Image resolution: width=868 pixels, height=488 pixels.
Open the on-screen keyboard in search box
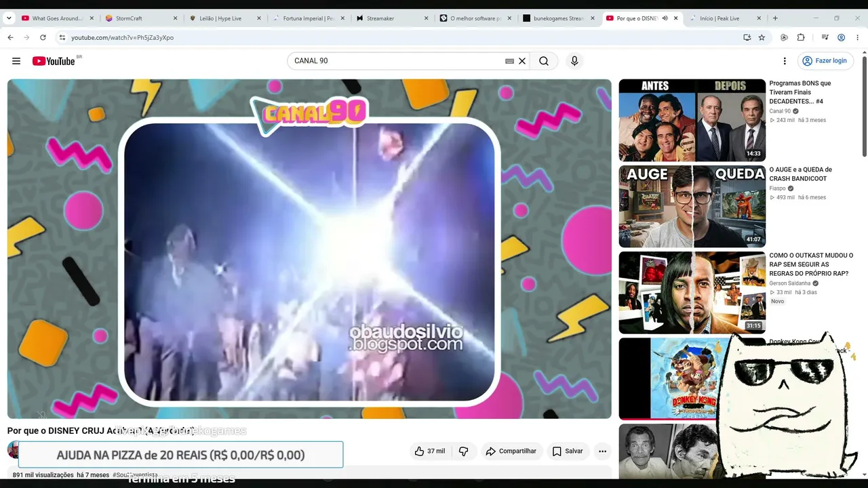pos(509,61)
